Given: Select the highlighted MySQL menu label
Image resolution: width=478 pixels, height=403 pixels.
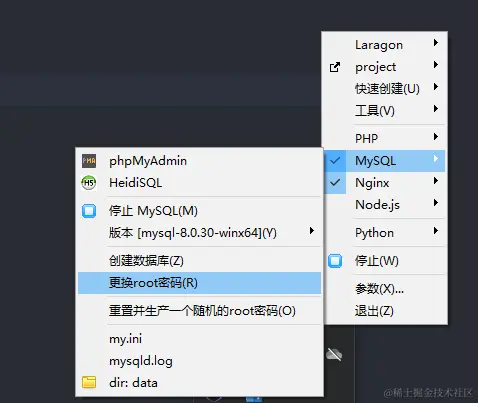Looking at the screenshot, I should (x=376, y=161).
